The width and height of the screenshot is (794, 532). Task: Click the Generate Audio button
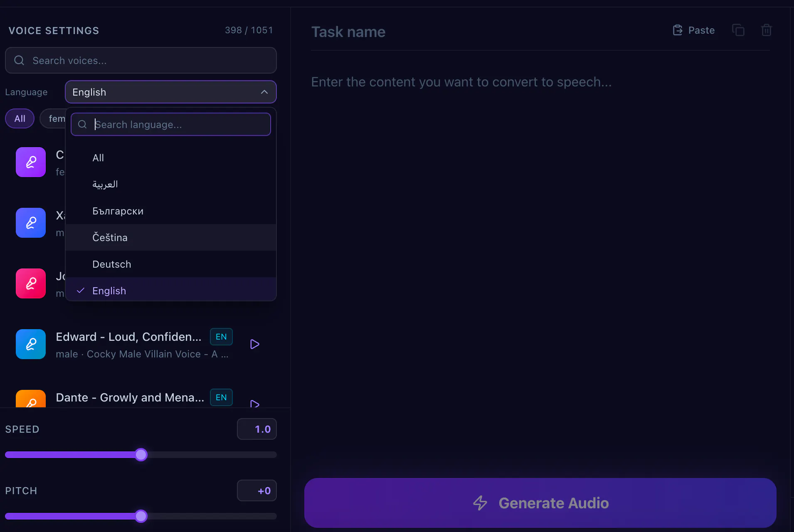coord(540,503)
